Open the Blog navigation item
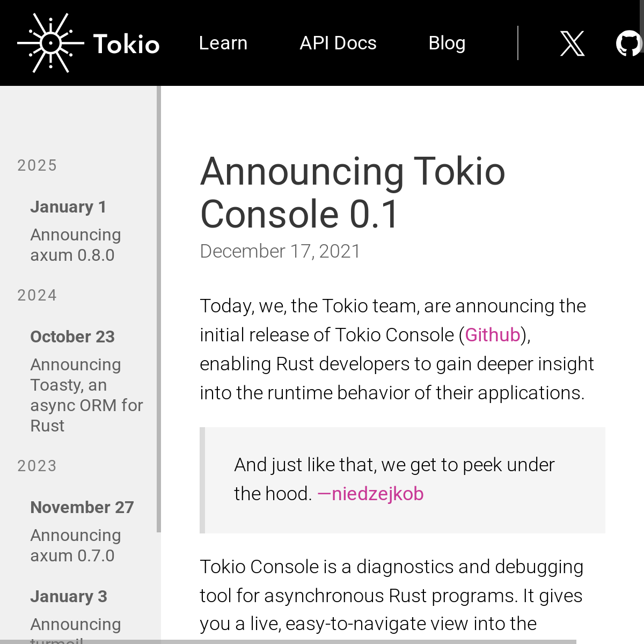 click(447, 43)
